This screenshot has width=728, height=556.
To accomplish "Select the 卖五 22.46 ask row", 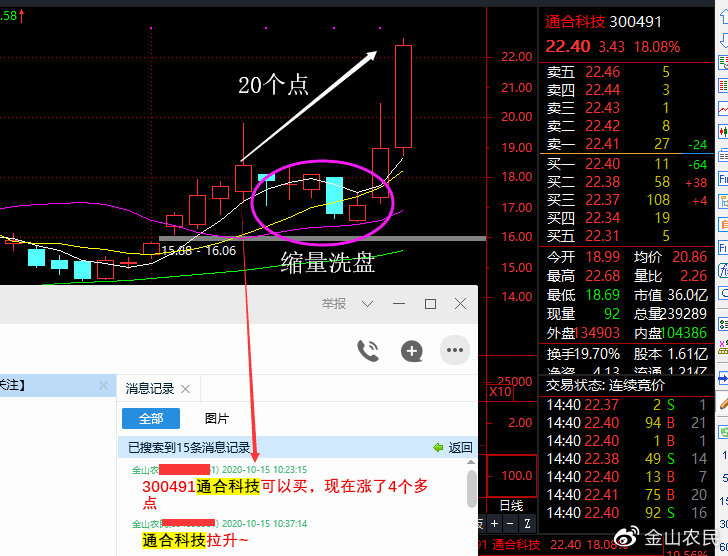I will click(x=627, y=72).
